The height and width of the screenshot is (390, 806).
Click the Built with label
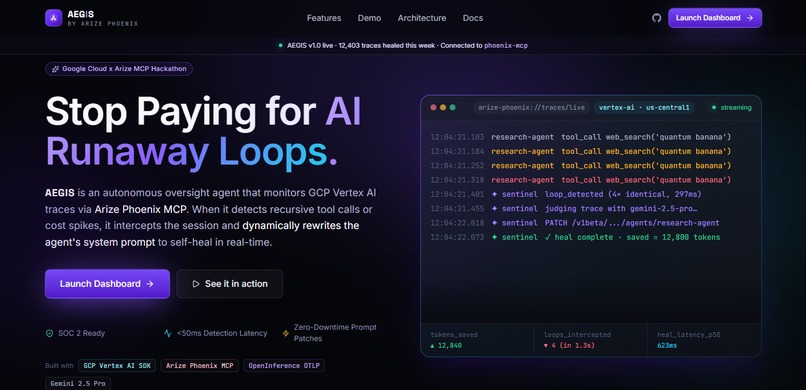(60, 366)
